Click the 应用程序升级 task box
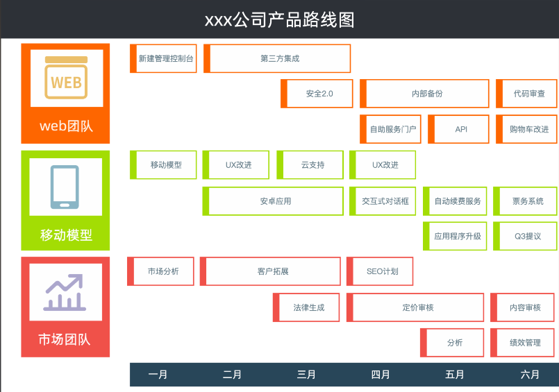 tap(455, 236)
